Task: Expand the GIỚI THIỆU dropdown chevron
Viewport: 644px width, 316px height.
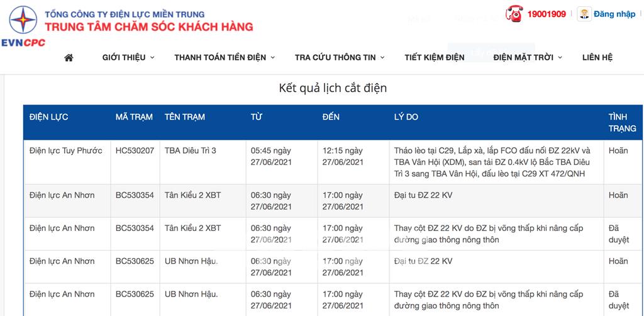Action: coord(152,57)
